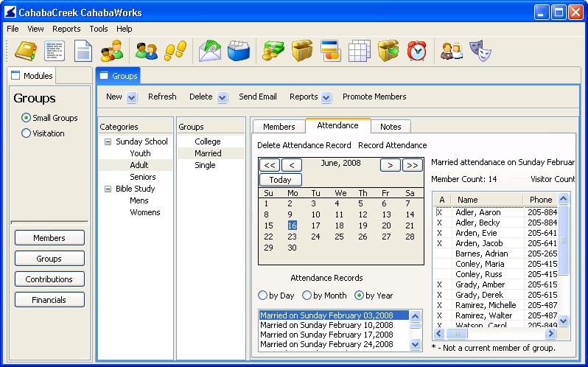
Task: Choose the by Day radio option
Action: click(x=262, y=296)
